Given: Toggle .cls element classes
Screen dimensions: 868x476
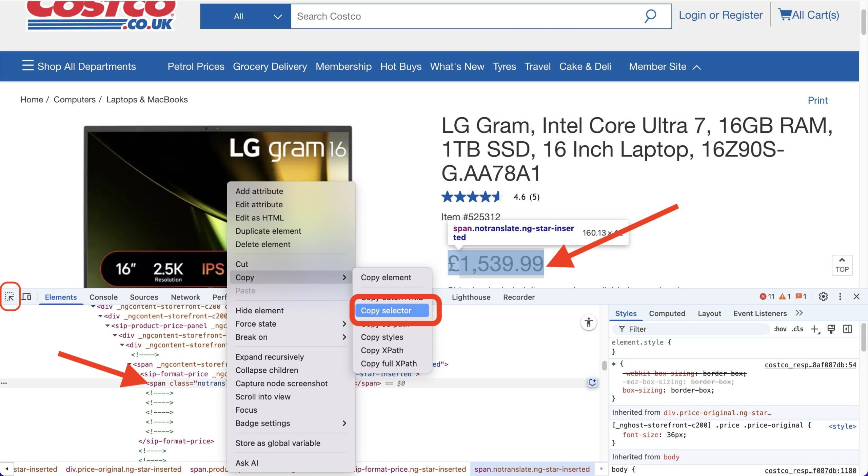Looking at the screenshot, I should pos(797,329).
